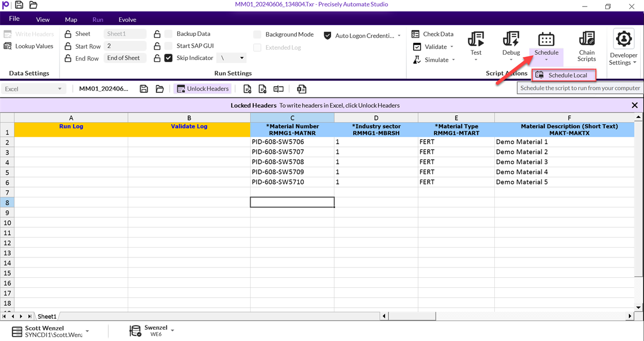Toggle the lock next to End Row
The height and width of the screenshot is (341, 644).
[68, 58]
